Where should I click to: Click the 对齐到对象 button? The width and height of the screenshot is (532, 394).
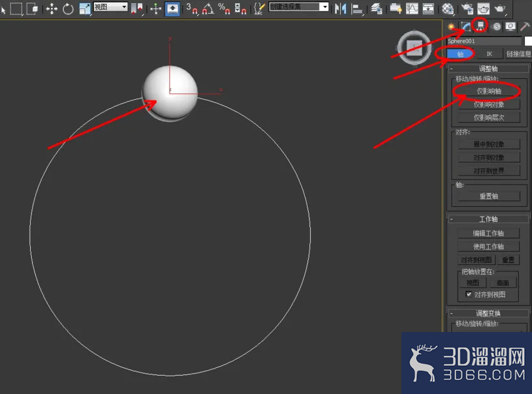[x=489, y=157]
